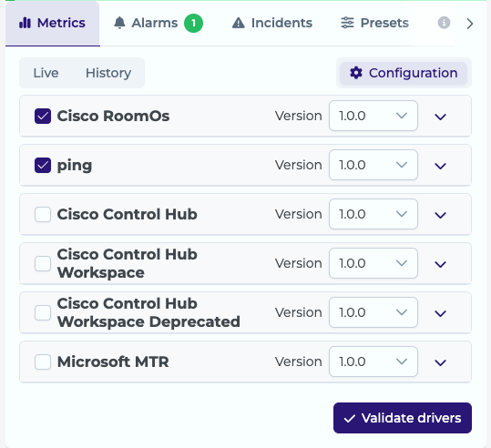Click the right arrow to show more tabs
Viewport: 491px width, 448px height.
pos(469,24)
